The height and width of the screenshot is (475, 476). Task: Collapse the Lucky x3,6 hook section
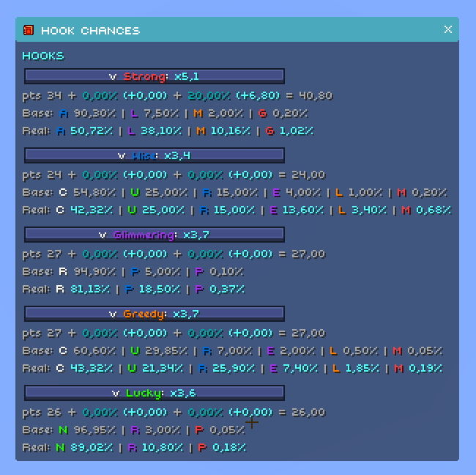pos(154,393)
